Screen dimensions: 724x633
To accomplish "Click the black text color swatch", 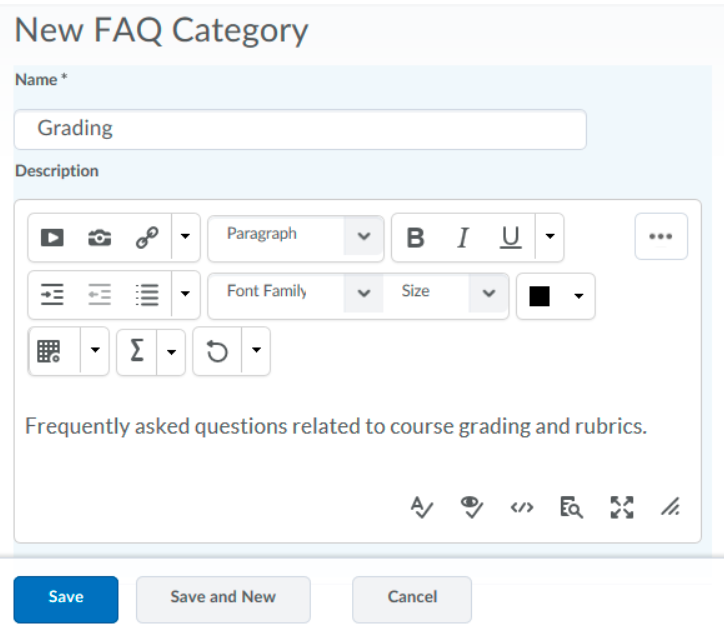I will (x=541, y=296).
